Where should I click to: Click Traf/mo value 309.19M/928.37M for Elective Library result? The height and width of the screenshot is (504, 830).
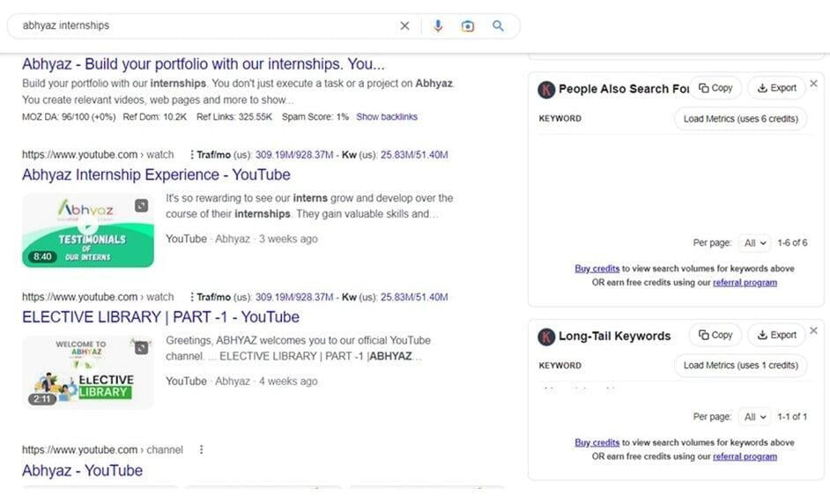coord(294,297)
